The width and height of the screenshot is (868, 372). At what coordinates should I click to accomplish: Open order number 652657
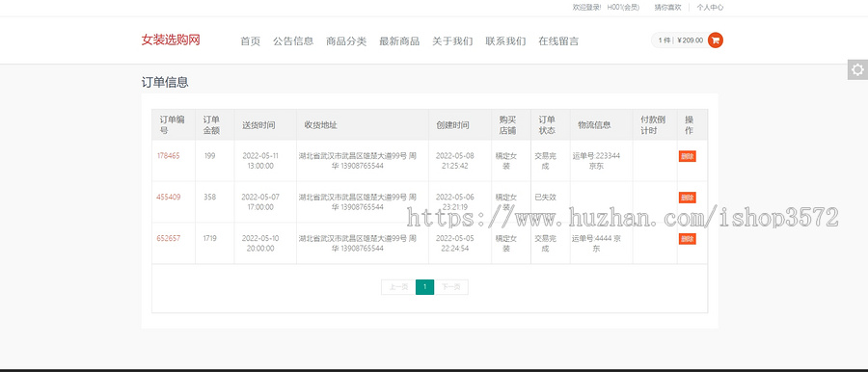(168, 239)
